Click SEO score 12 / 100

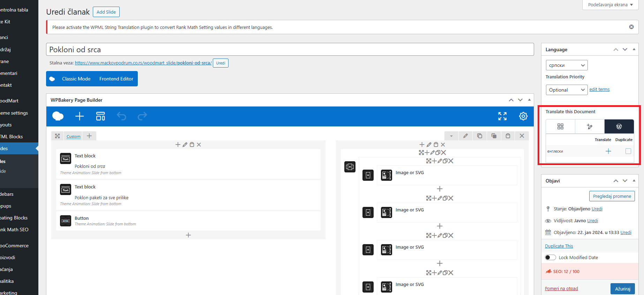pyautogui.click(x=566, y=271)
